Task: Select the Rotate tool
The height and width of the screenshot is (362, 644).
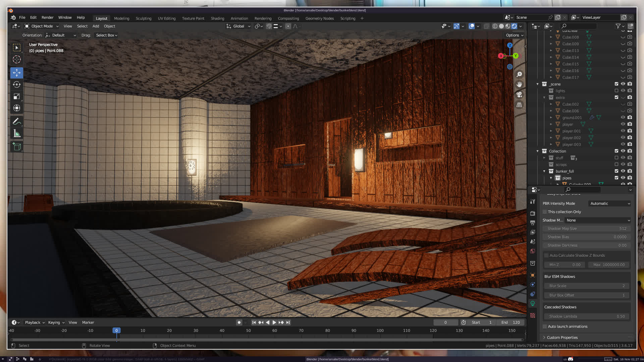Action: point(16,84)
